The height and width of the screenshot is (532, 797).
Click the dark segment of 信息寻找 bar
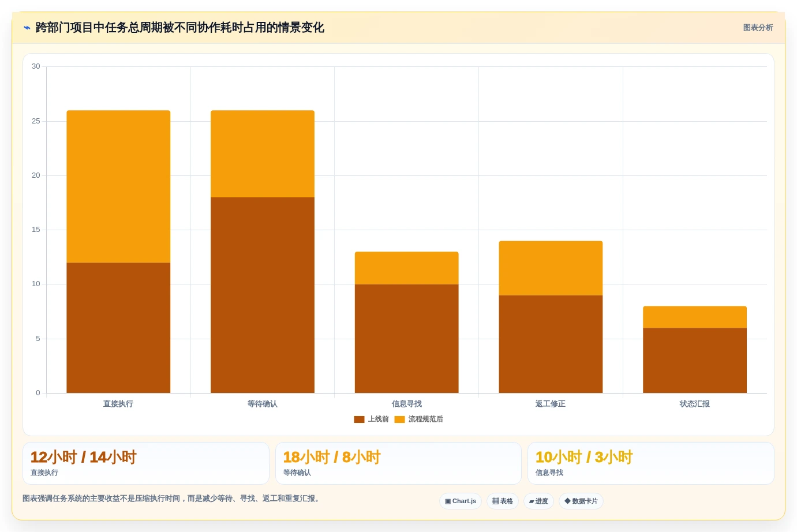tap(407, 339)
